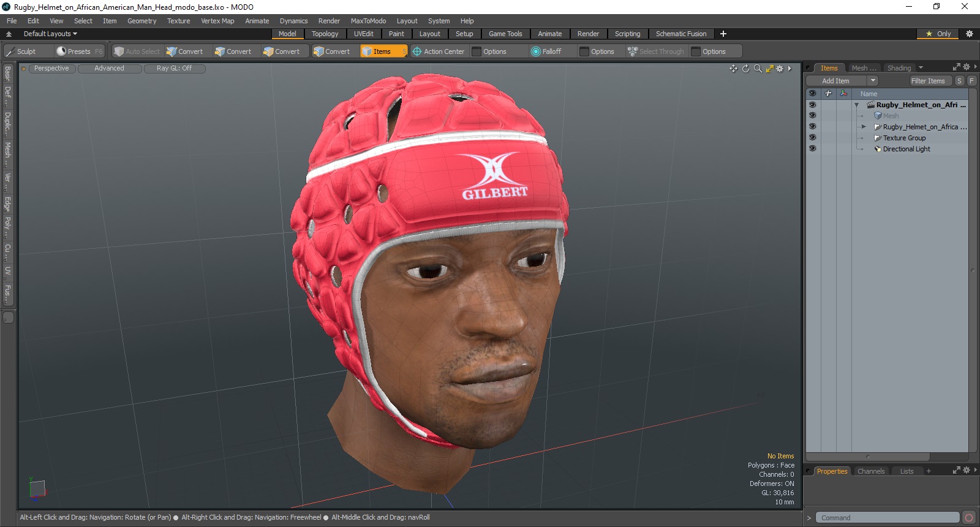The width and height of the screenshot is (980, 527).
Task: Click the Items list horizontal scrollbar
Action: [x=868, y=457]
